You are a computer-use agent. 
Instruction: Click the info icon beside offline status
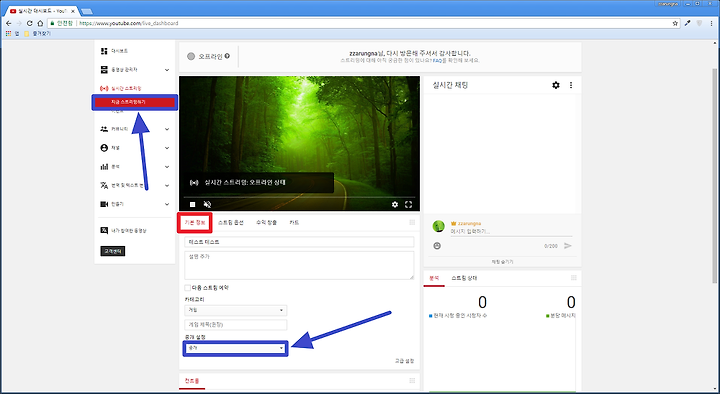click(x=227, y=56)
